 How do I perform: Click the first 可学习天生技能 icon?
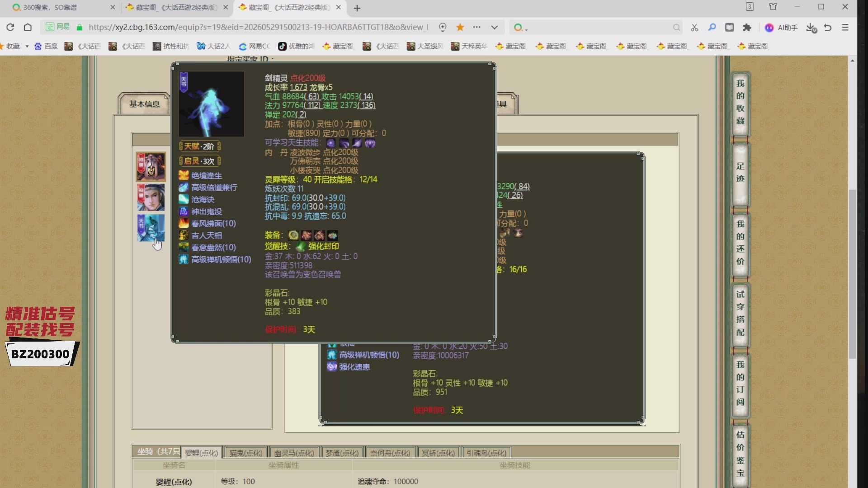coord(331,143)
